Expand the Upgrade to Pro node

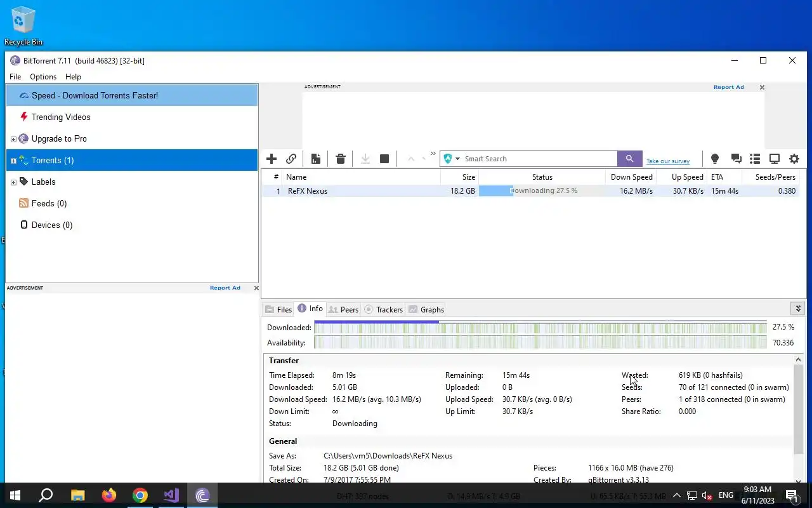[x=13, y=139]
